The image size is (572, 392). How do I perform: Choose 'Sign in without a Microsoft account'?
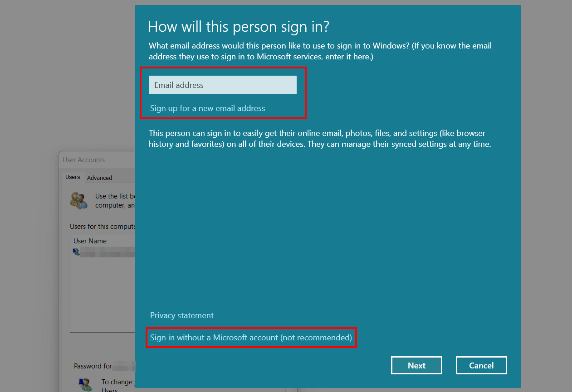pyautogui.click(x=251, y=338)
